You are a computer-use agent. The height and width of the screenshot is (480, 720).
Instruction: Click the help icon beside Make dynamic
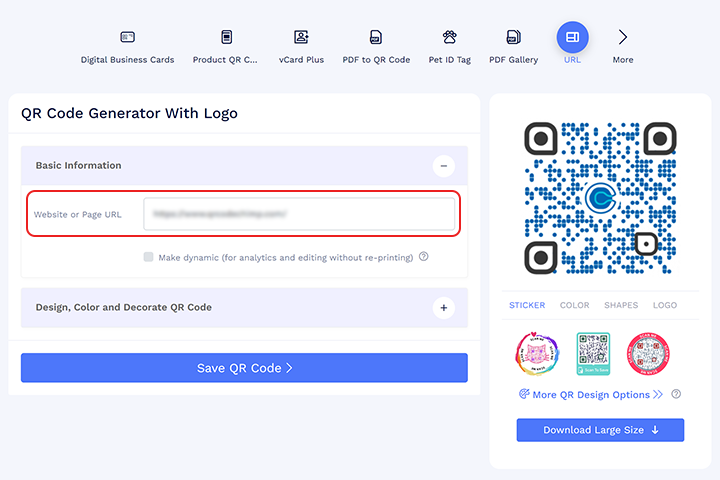[424, 257]
